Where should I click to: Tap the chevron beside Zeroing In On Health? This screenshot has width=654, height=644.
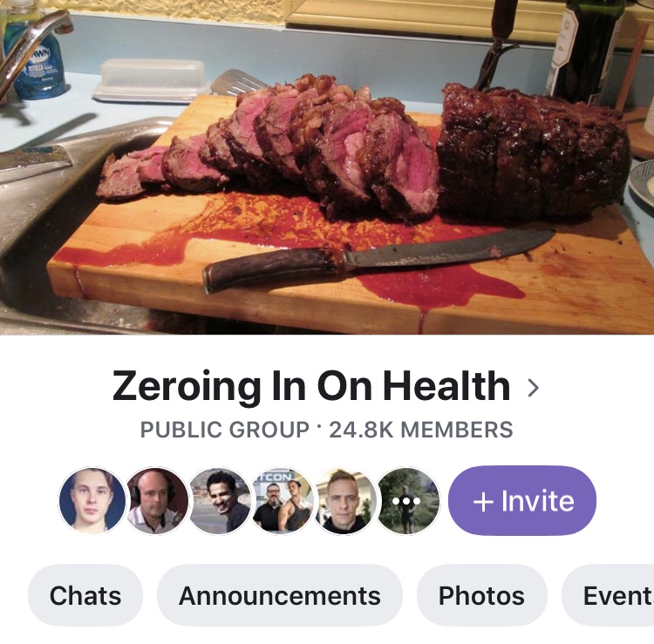coord(533,388)
